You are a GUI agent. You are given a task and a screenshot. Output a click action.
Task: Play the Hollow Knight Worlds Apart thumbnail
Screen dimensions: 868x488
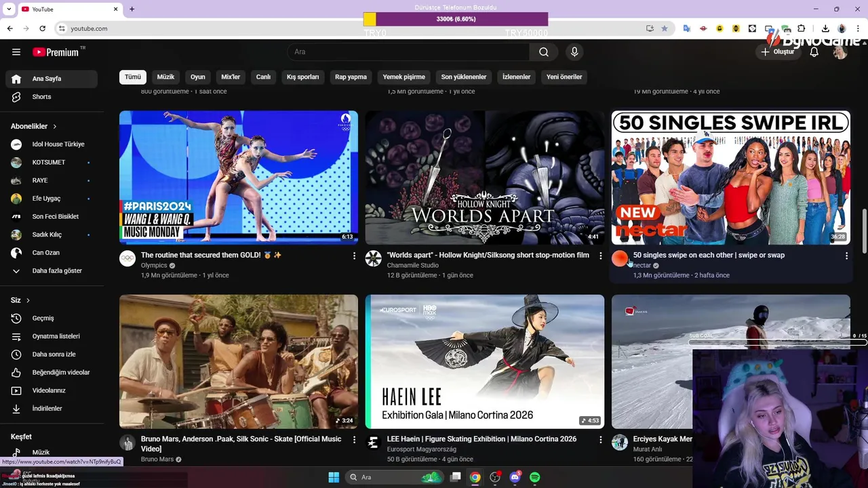(484, 177)
